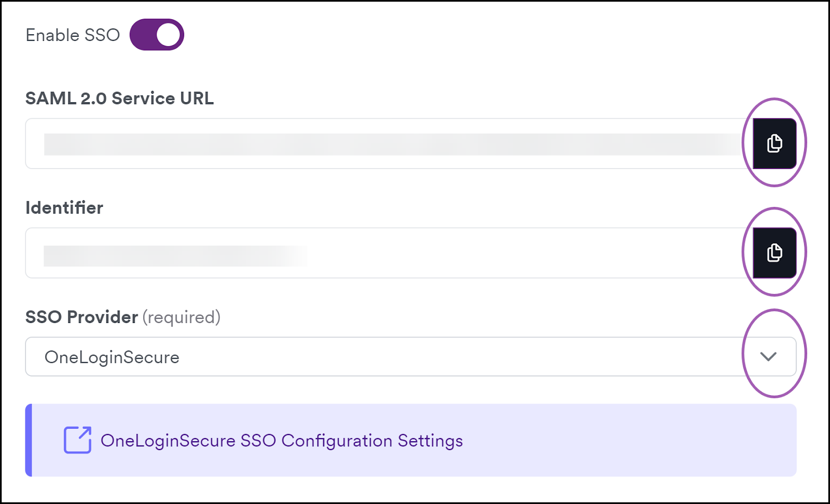Open the SSO Provider dropdown chevron
Screen dimensions: 830x504
768,356
